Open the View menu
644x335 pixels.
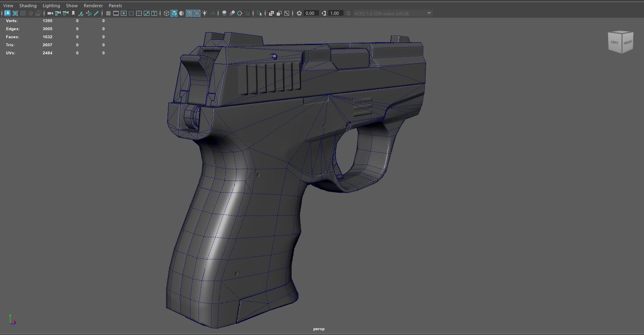tap(8, 6)
